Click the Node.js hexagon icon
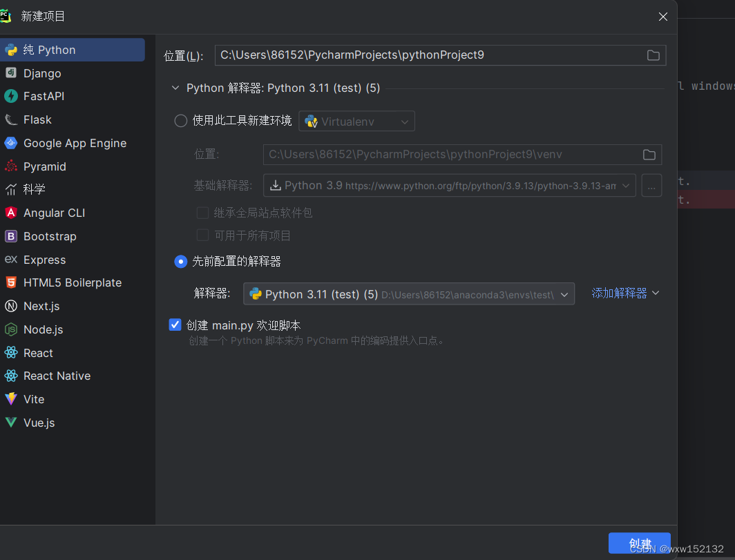The image size is (735, 560). pyautogui.click(x=11, y=329)
